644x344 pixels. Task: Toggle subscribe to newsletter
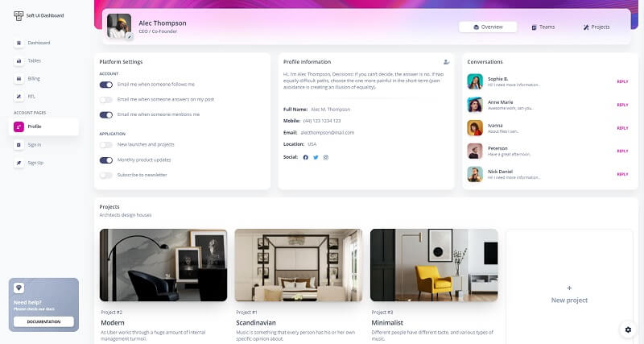coord(106,176)
